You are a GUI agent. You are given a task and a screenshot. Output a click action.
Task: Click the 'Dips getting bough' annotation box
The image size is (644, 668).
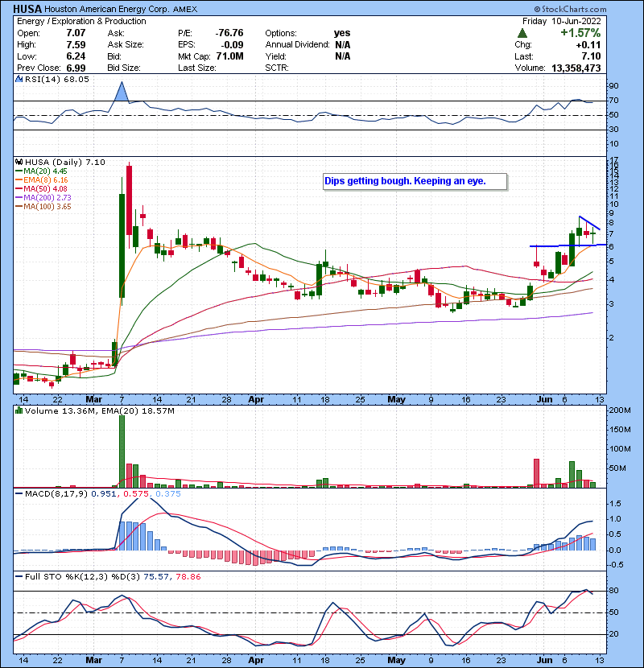(x=415, y=182)
